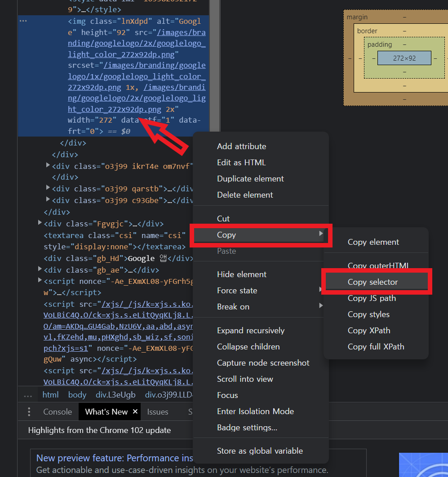448x477 pixels.
Task: Click 272×92 content box in box model
Action: 404,58
